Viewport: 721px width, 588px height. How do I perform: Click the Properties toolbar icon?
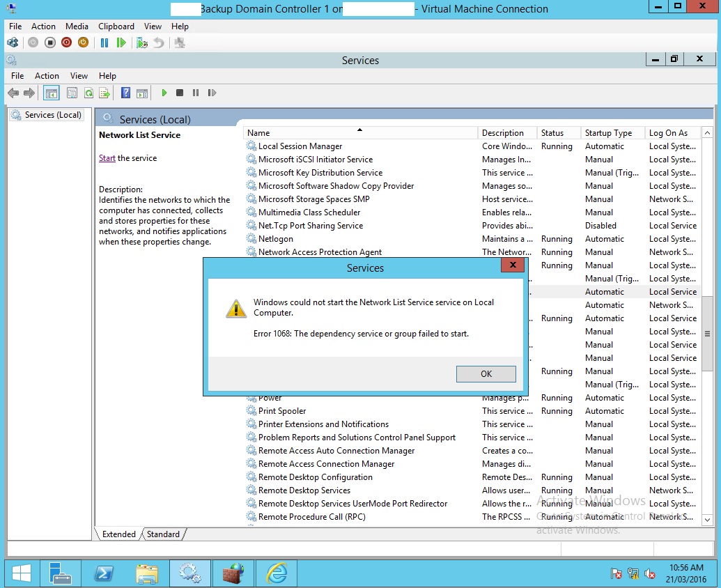click(72, 93)
